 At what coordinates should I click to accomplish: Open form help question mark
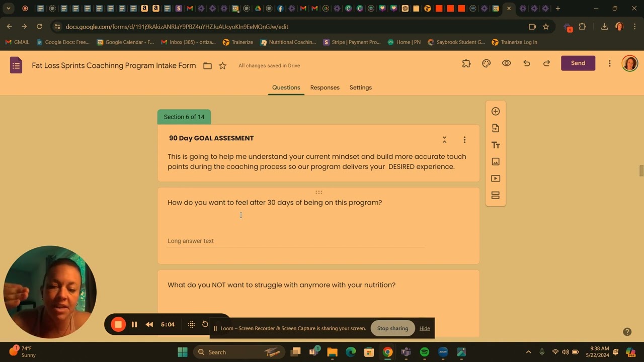[627, 332]
